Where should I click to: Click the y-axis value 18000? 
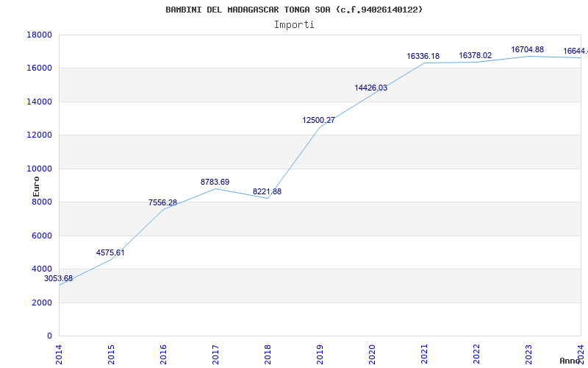[39, 35]
